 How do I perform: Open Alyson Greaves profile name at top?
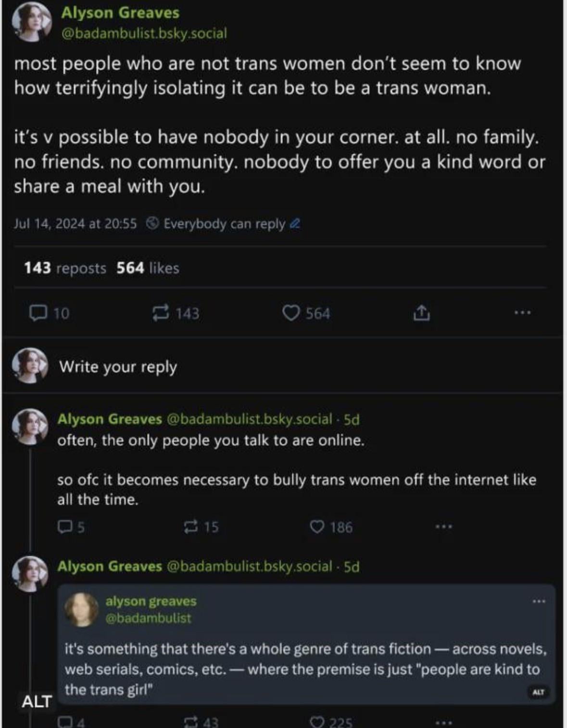point(120,13)
